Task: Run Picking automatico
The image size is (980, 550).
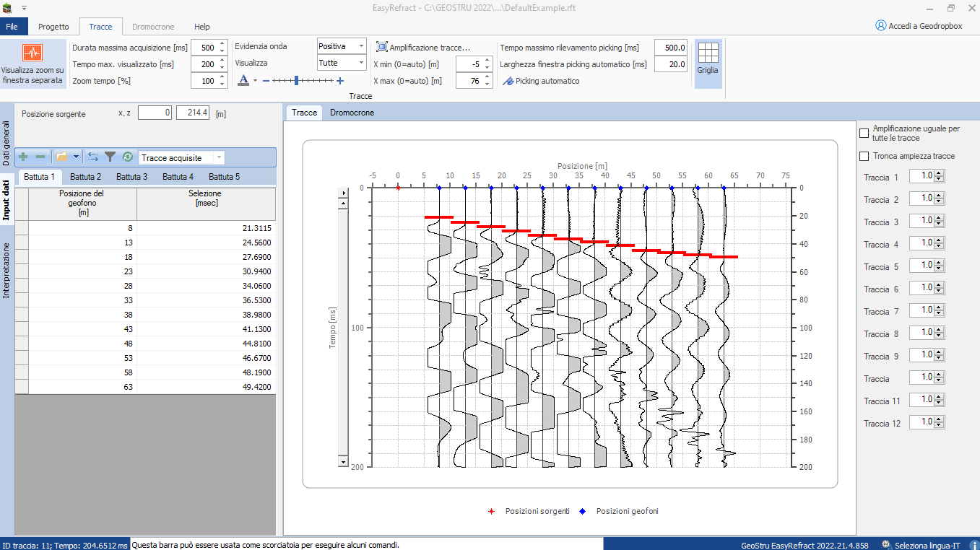Action: (541, 81)
